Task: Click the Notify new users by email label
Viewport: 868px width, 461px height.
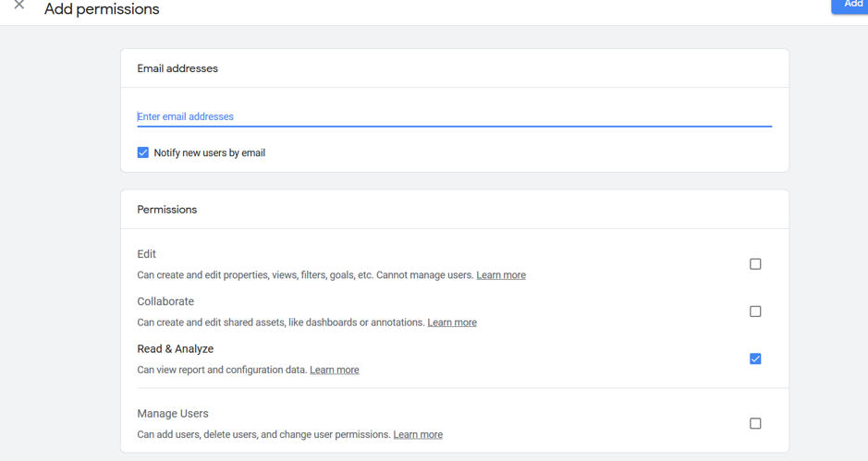Action: click(x=209, y=152)
